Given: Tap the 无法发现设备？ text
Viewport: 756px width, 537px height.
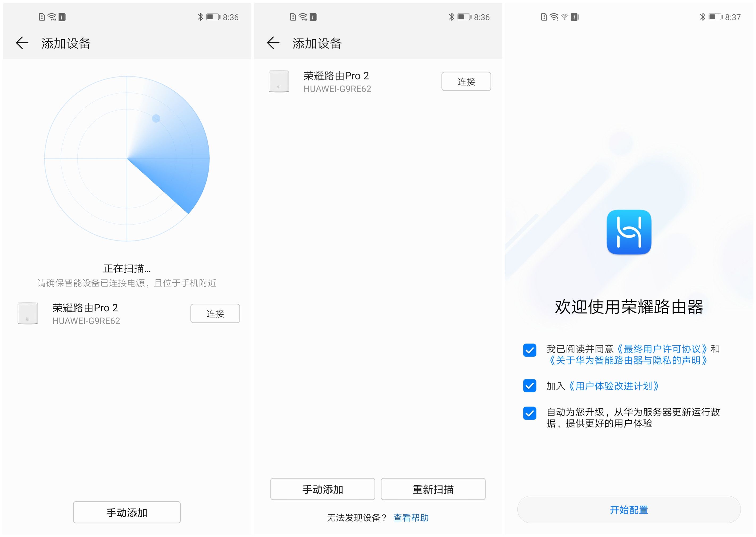Looking at the screenshot, I should click(357, 518).
